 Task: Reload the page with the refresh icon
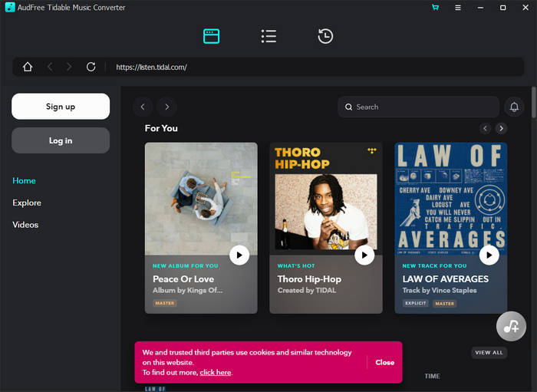91,67
